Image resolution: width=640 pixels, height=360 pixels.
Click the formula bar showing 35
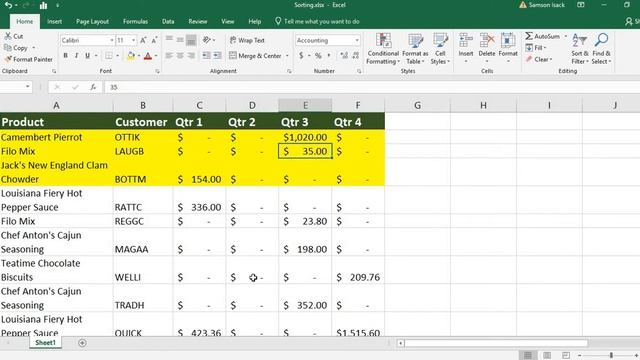click(x=371, y=87)
